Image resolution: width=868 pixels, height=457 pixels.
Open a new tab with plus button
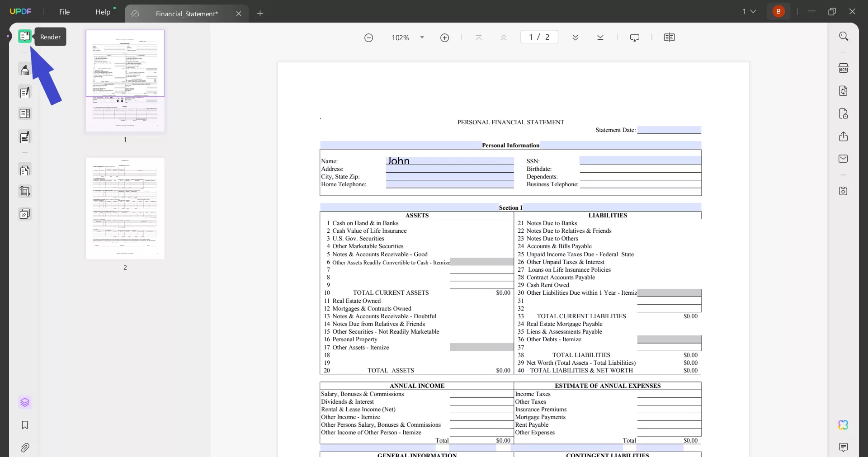[x=260, y=14]
